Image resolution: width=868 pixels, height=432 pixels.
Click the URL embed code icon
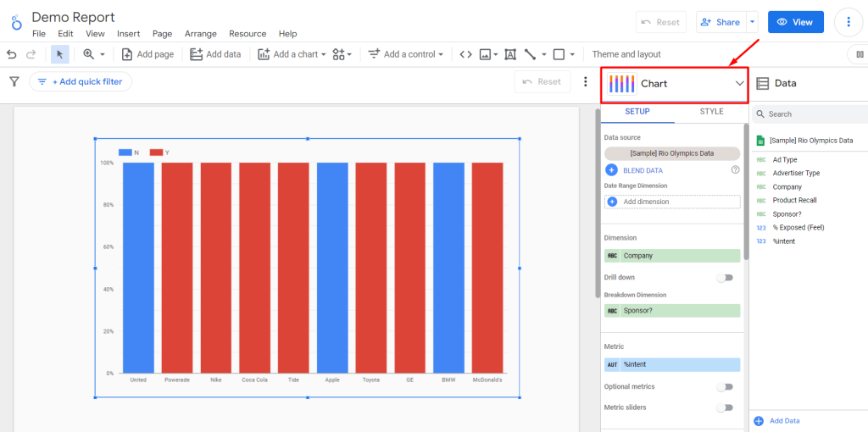(x=466, y=54)
